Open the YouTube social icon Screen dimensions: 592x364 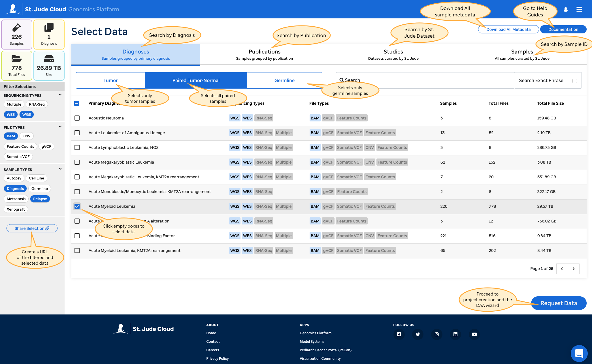(x=474, y=334)
